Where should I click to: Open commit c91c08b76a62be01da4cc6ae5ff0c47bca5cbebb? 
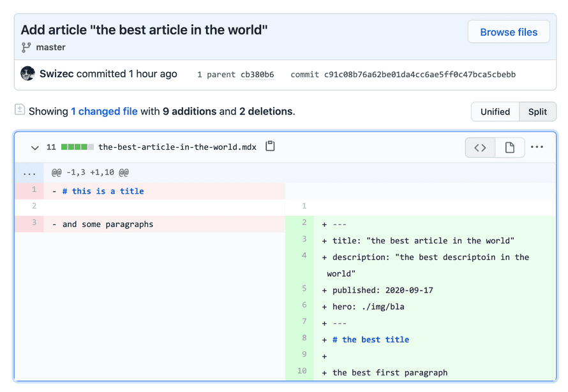419,75
